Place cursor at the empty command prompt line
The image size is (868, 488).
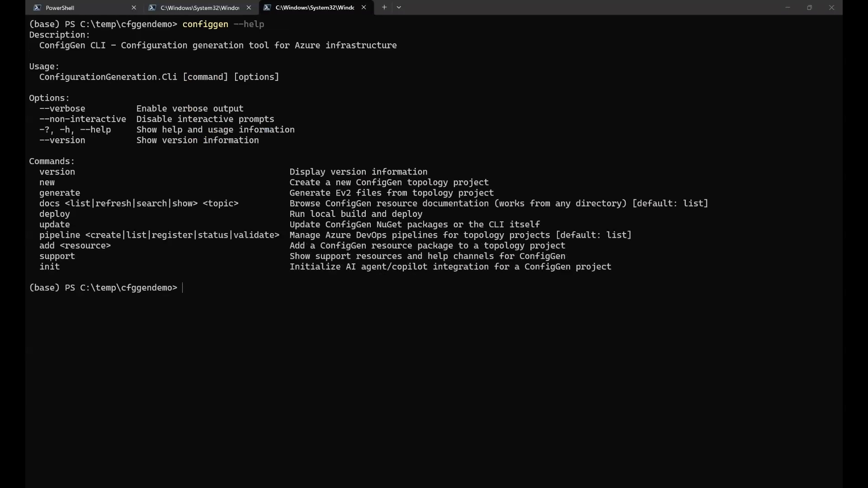click(x=183, y=288)
